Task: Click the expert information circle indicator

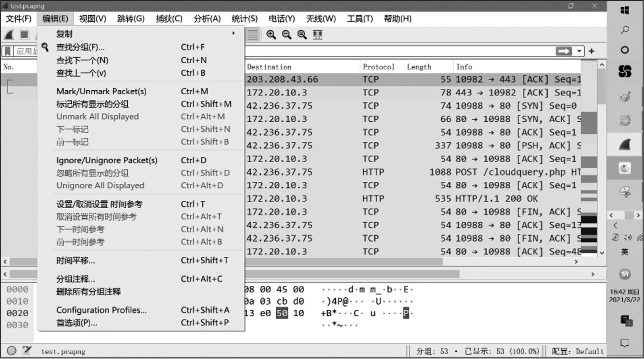Action: point(12,351)
